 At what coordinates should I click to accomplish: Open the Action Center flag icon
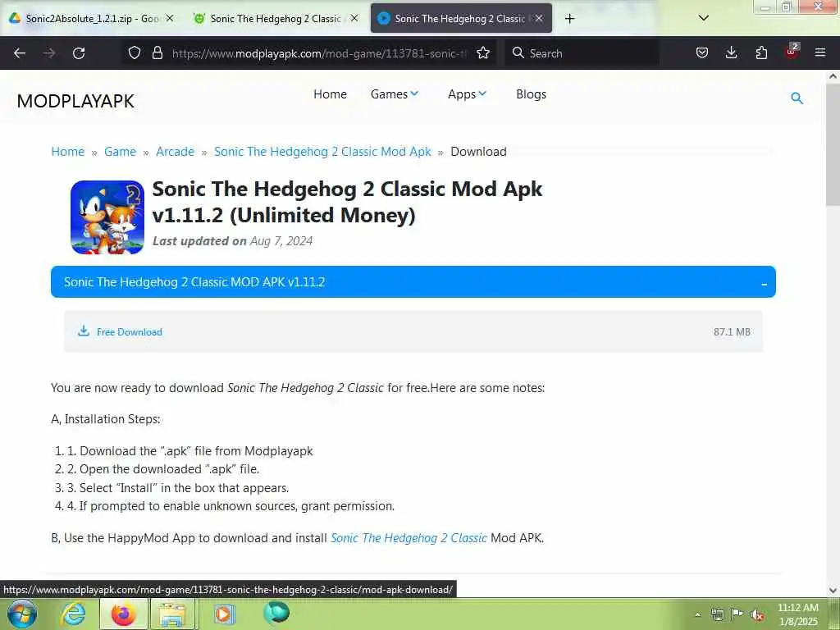click(x=737, y=614)
